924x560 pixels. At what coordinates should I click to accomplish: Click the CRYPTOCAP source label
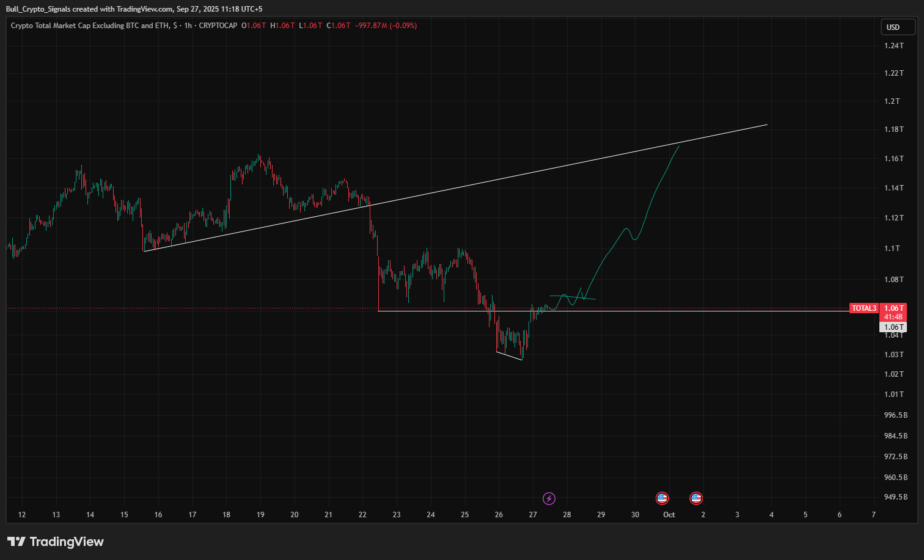pyautogui.click(x=218, y=26)
